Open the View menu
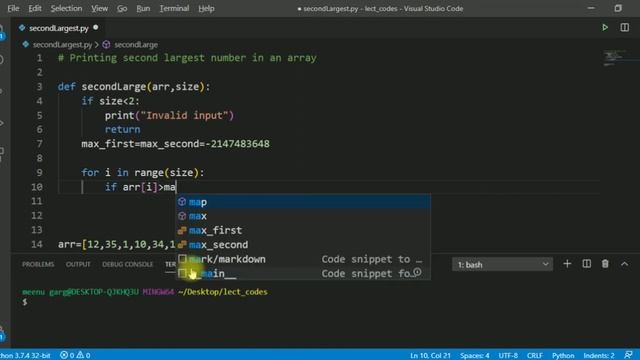Screen dimensions: 640x360 (x=99, y=8)
